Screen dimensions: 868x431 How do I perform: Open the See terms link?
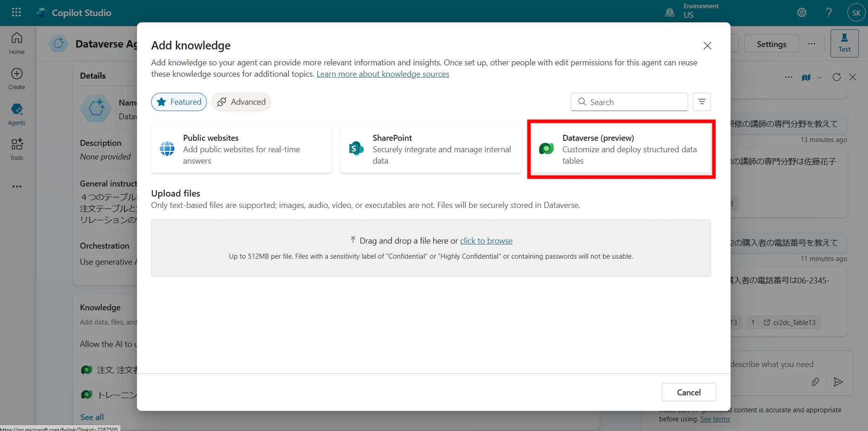715,419
